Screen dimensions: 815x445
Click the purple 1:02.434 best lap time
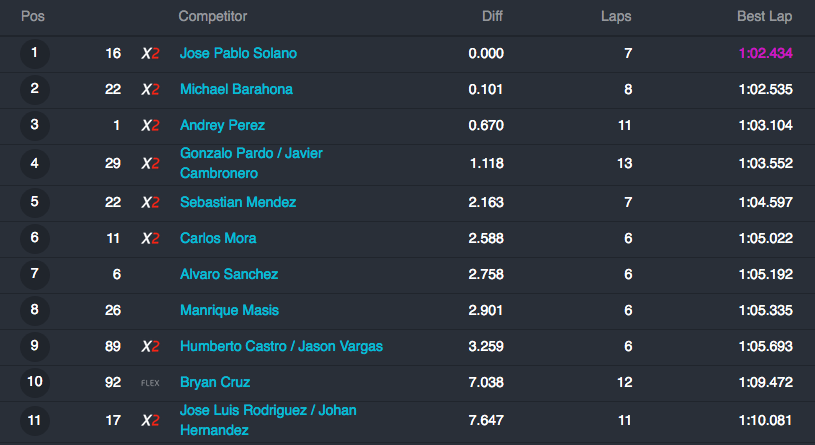pos(765,53)
